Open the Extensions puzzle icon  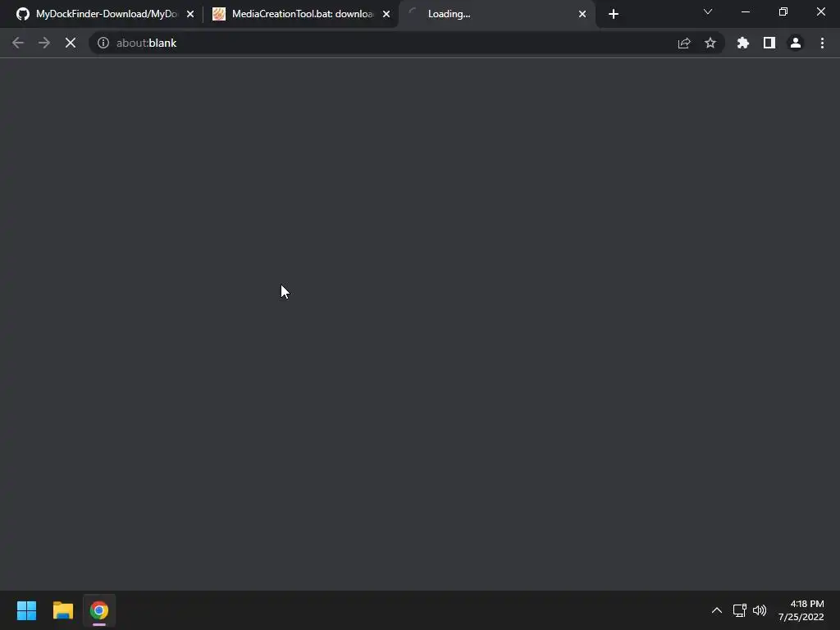point(743,43)
